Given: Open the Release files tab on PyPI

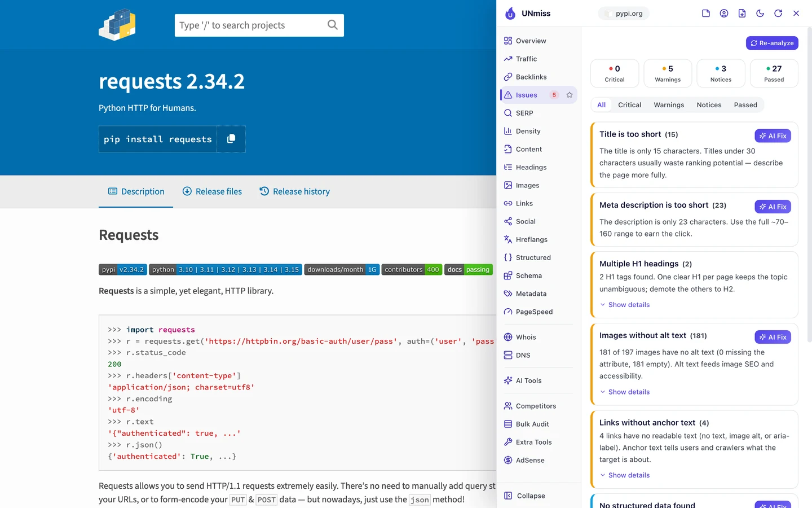Looking at the screenshot, I should tap(212, 191).
